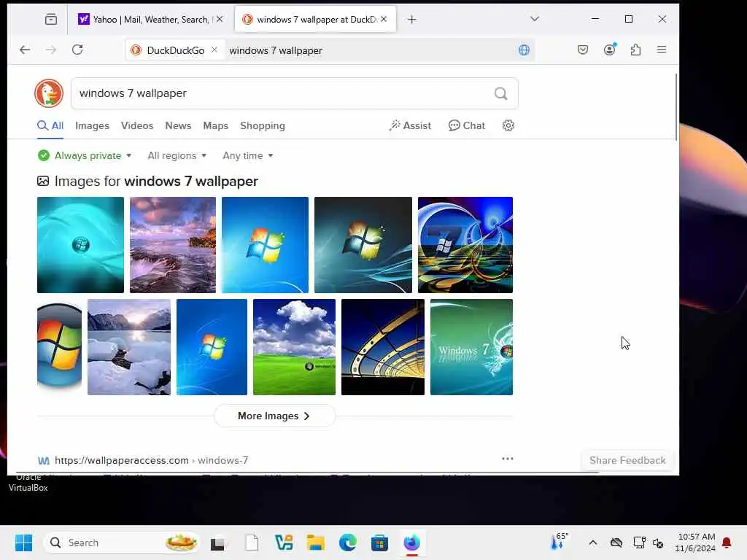
Task: Switch to the News results tab
Action: pyautogui.click(x=178, y=125)
